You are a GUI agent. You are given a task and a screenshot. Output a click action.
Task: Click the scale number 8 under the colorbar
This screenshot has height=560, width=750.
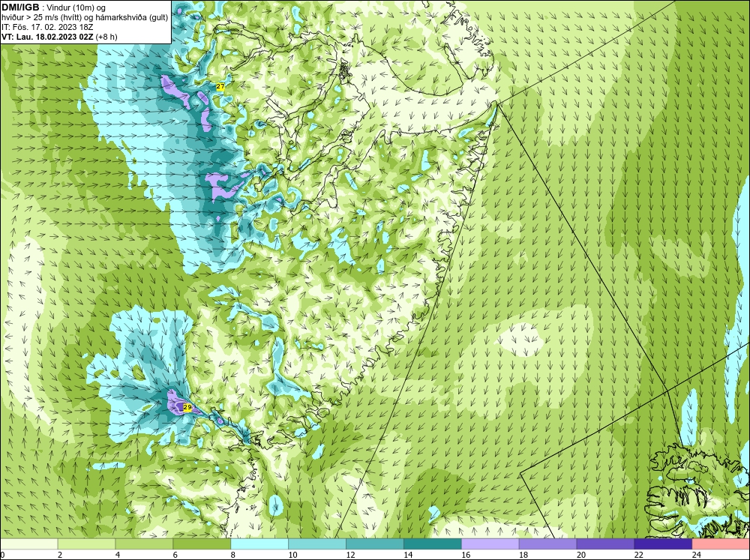click(x=233, y=555)
